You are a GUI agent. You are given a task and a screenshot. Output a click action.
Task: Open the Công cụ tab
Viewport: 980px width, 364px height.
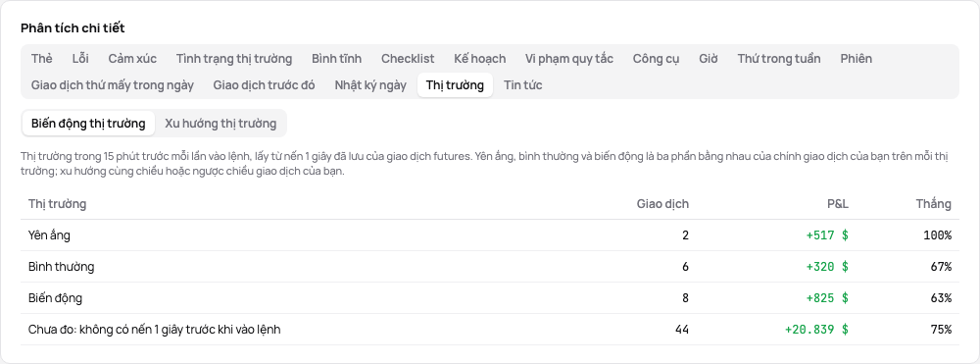[x=656, y=59]
